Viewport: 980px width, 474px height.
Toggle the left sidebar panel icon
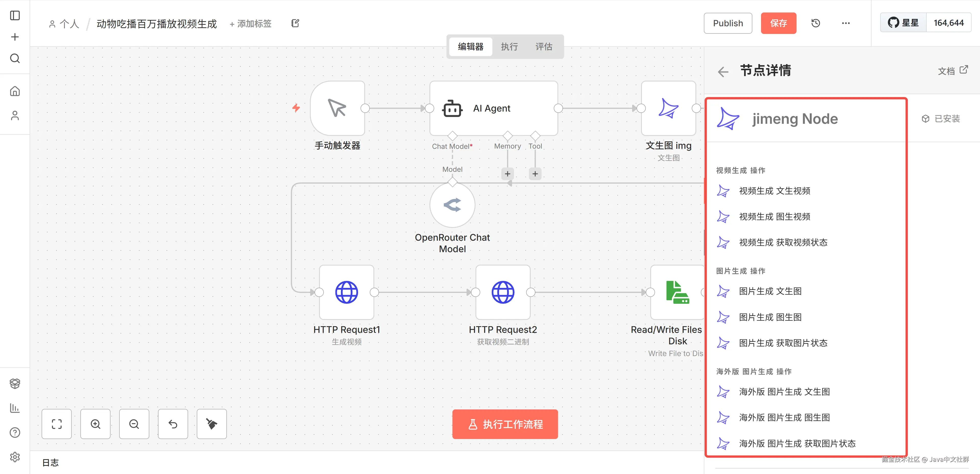pyautogui.click(x=15, y=16)
